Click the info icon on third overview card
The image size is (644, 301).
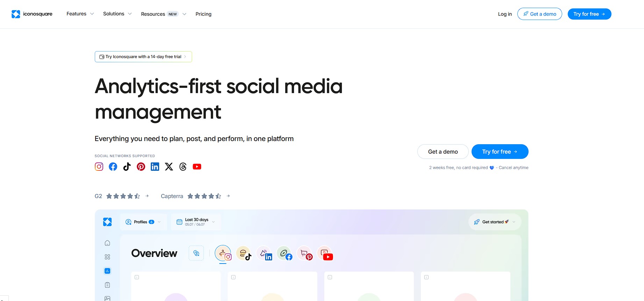330,277
